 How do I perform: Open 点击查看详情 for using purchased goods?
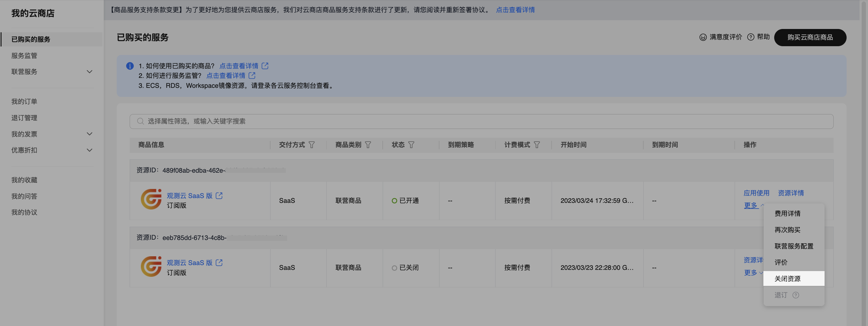[x=239, y=66]
